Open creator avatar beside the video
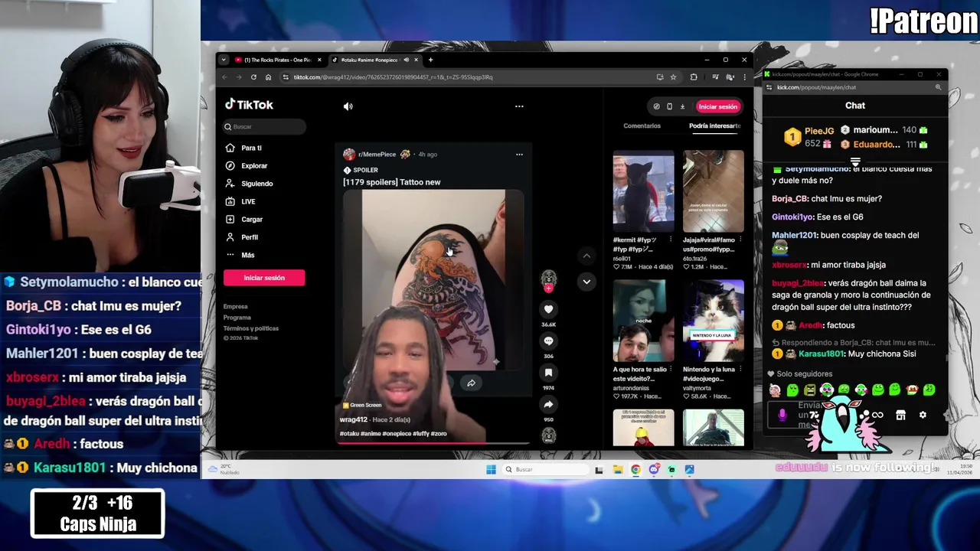This screenshot has height=551, width=980. 548,279
